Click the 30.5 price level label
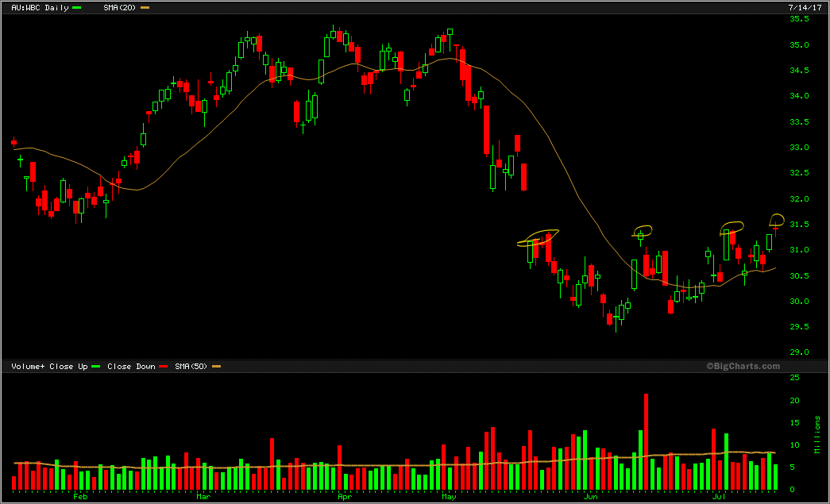The image size is (830, 504). coord(799,276)
